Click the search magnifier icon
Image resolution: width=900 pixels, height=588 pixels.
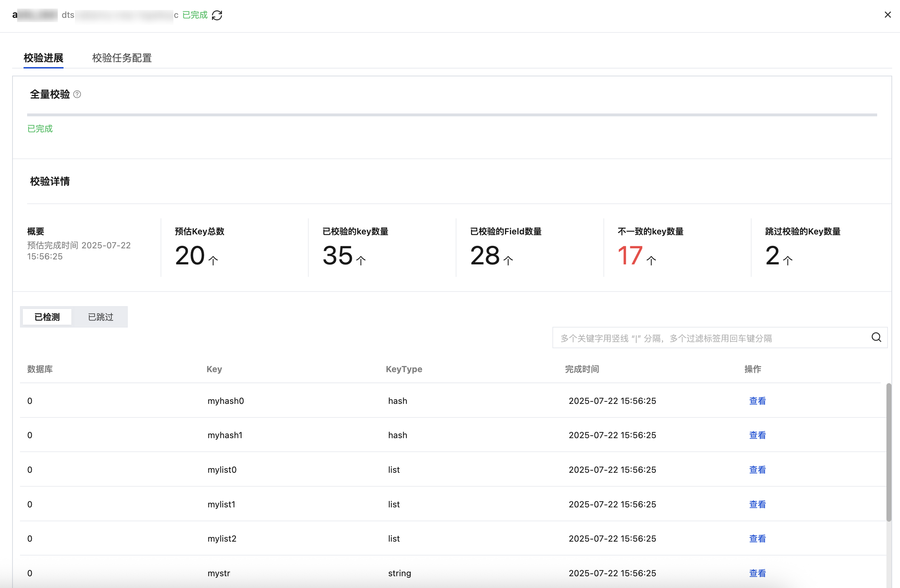point(876,337)
